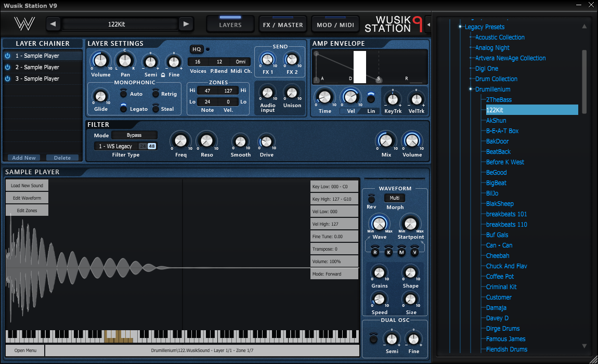Click the filter Mix knob

tap(386, 141)
